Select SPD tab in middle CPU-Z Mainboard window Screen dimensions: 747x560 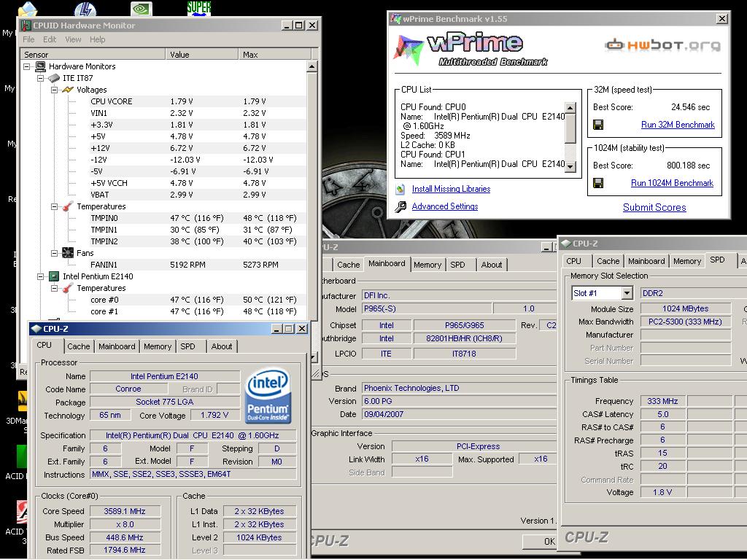point(458,265)
